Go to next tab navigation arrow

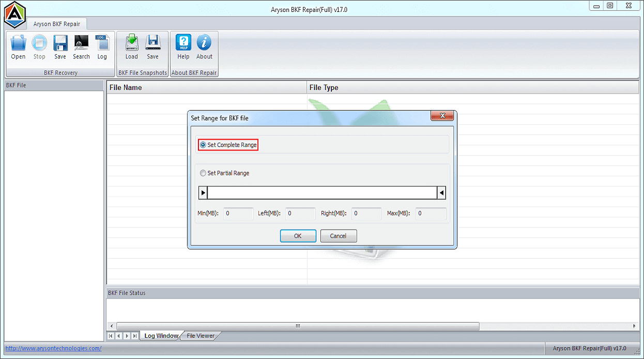point(127,336)
